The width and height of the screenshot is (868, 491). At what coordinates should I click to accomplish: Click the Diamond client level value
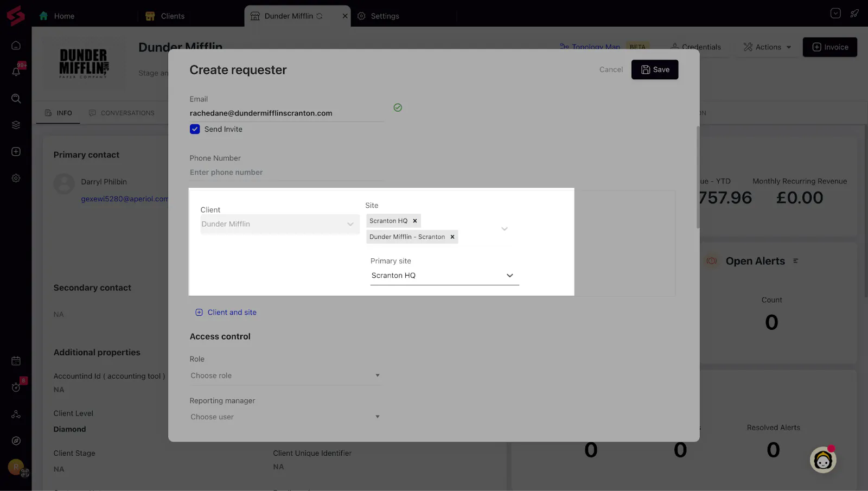point(69,429)
